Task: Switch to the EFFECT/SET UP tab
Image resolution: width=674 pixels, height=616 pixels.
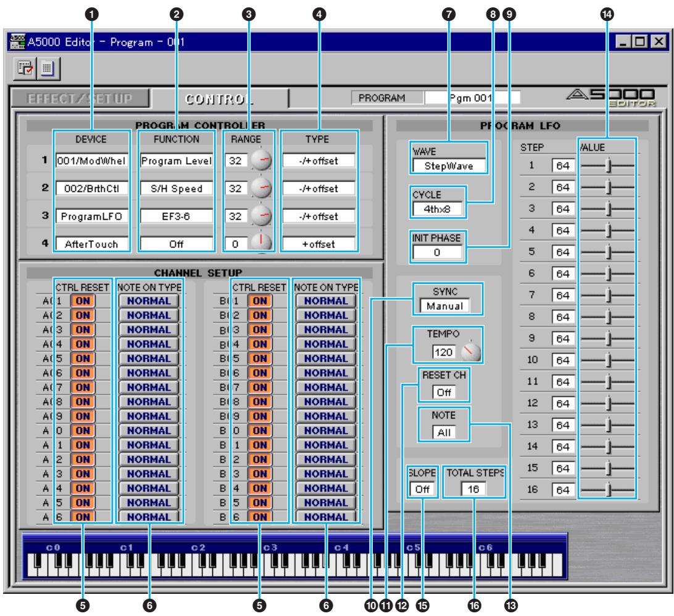Action: click(x=80, y=98)
